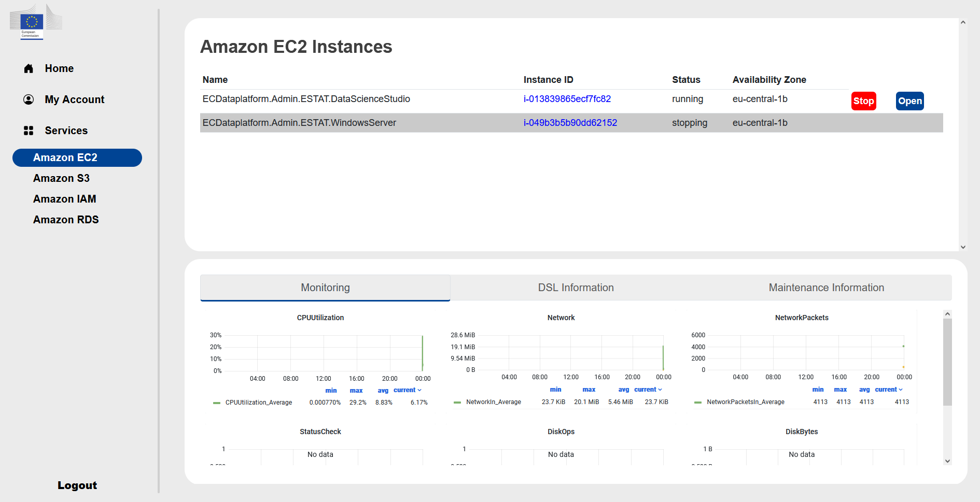The height and width of the screenshot is (502, 980).
Task: Click instances panel scroll down arrow
Action: 963,247
